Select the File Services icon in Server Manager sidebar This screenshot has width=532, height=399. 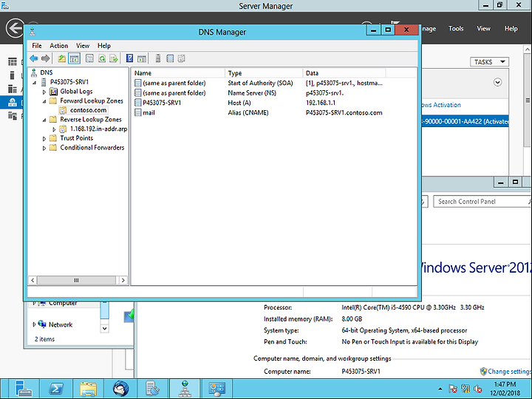13,116
